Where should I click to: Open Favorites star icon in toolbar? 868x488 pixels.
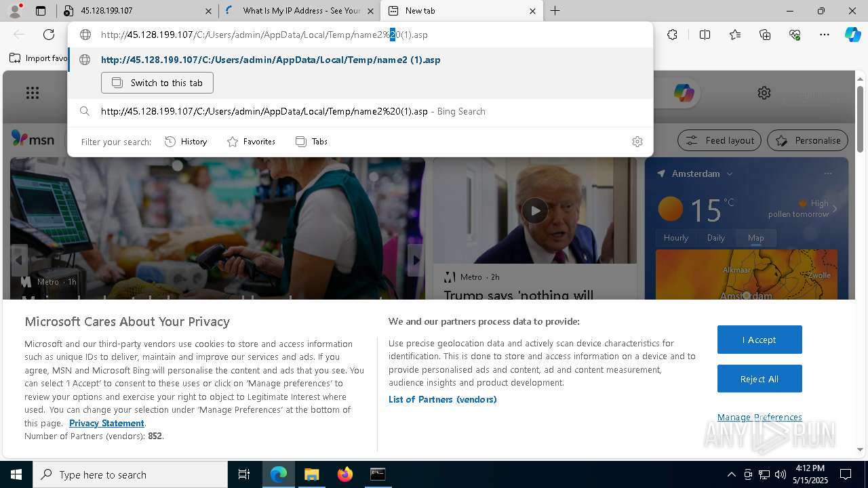tap(735, 35)
